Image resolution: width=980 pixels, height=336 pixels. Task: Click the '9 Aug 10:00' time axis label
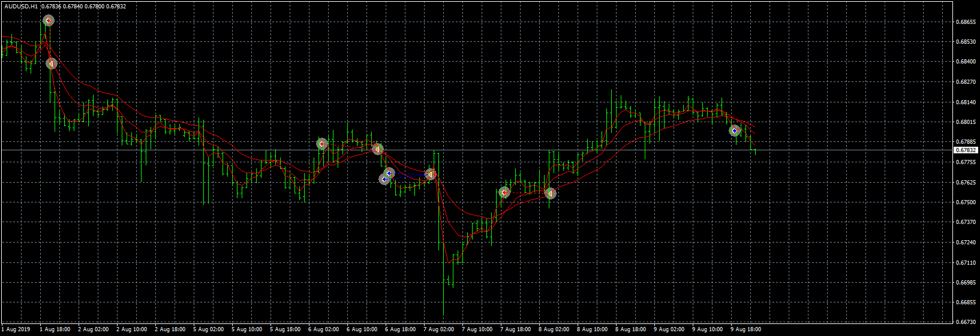[x=708, y=329]
